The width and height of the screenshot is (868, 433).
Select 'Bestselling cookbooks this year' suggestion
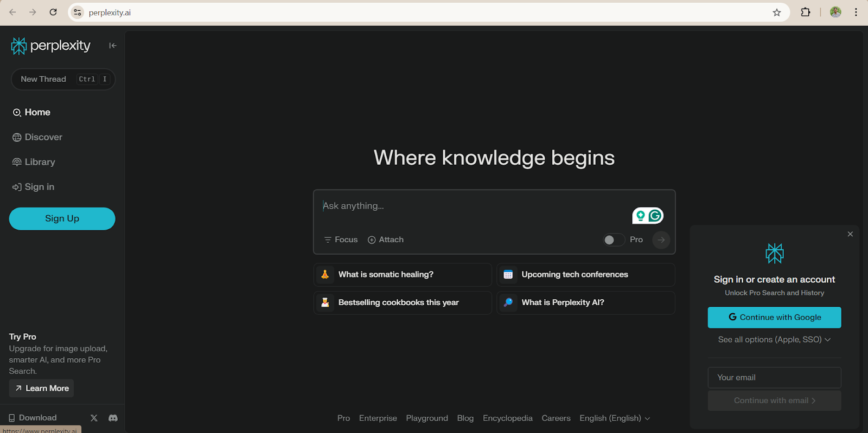tap(403, 303)
